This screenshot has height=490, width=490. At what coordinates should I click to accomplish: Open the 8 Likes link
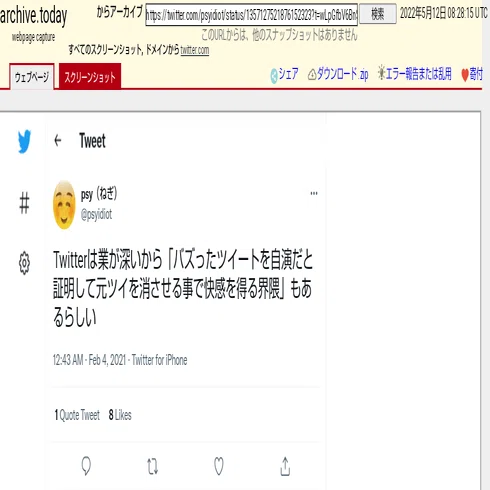pyautogui.click(x=120, y=415)
